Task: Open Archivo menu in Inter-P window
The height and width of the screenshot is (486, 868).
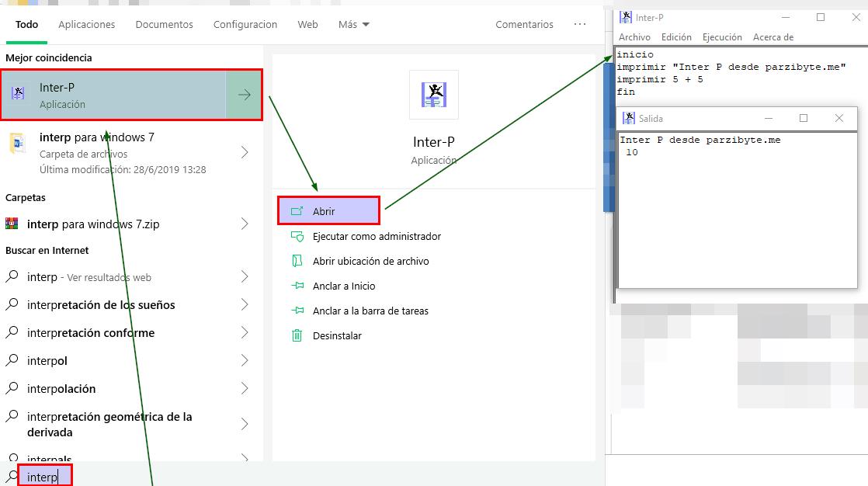Action: (634, 37)
